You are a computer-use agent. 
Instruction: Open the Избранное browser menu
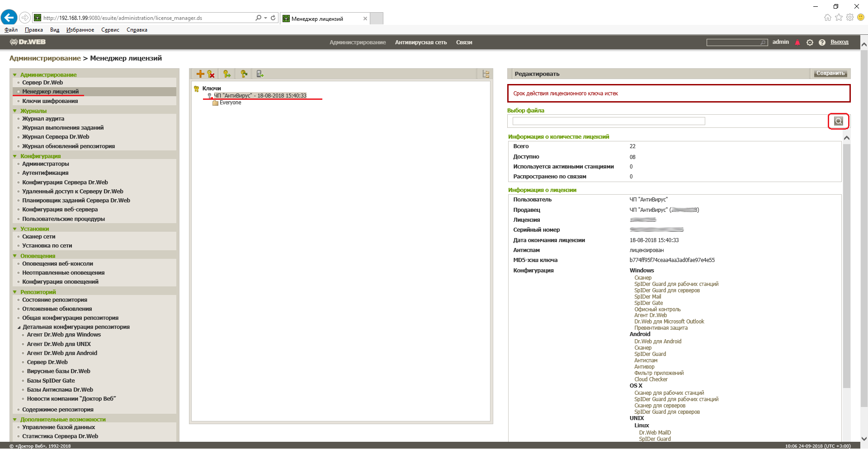[80, 30]
